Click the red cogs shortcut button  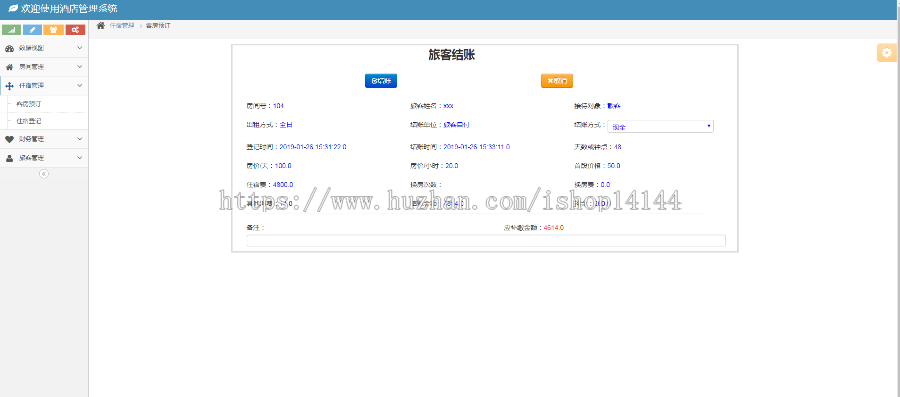click(x=75, y=30)
